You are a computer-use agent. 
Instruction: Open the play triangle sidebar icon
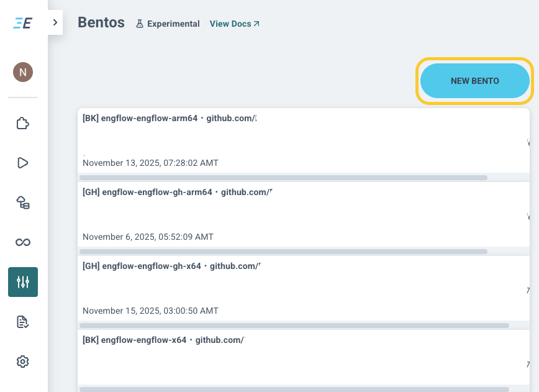click(x=23, y=163)
